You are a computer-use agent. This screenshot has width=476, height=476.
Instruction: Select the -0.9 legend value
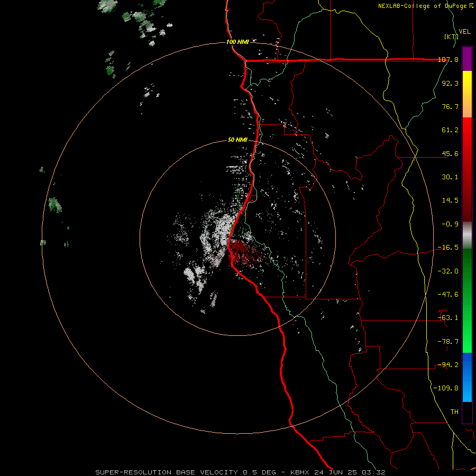[450, 224]
